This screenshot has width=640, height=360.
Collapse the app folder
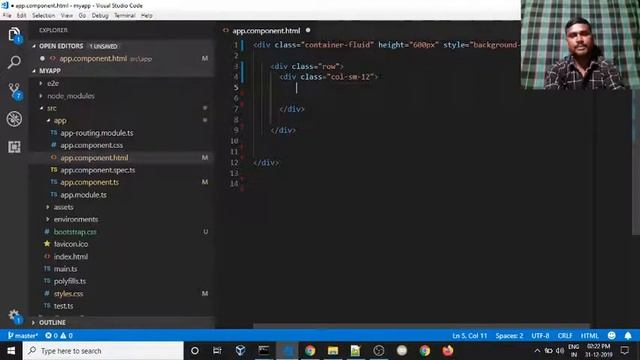pyautogui.click(x=60, y=120)
